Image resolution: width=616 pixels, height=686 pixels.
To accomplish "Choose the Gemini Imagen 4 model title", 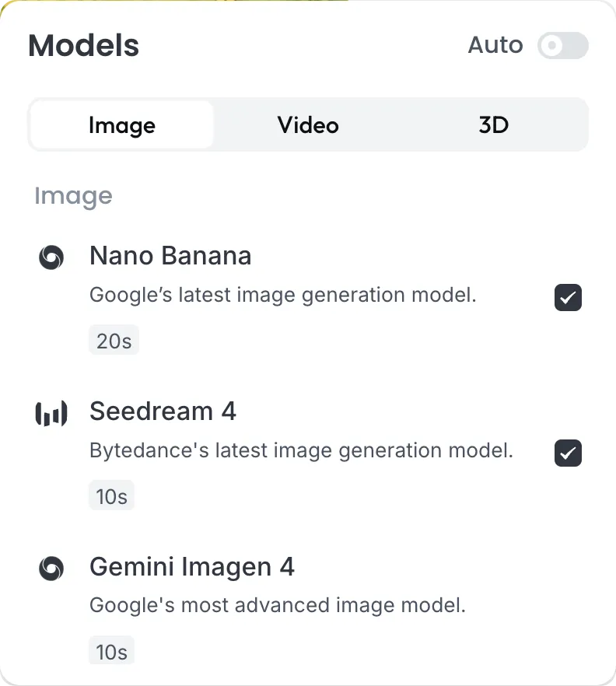I will pos(191,567).
